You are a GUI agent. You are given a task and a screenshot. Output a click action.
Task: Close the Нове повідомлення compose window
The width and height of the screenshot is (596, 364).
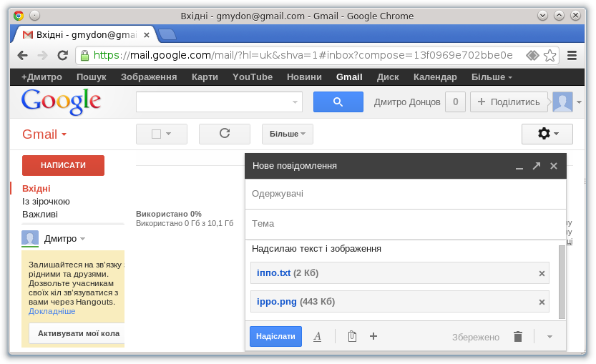[x=554, y=166]
